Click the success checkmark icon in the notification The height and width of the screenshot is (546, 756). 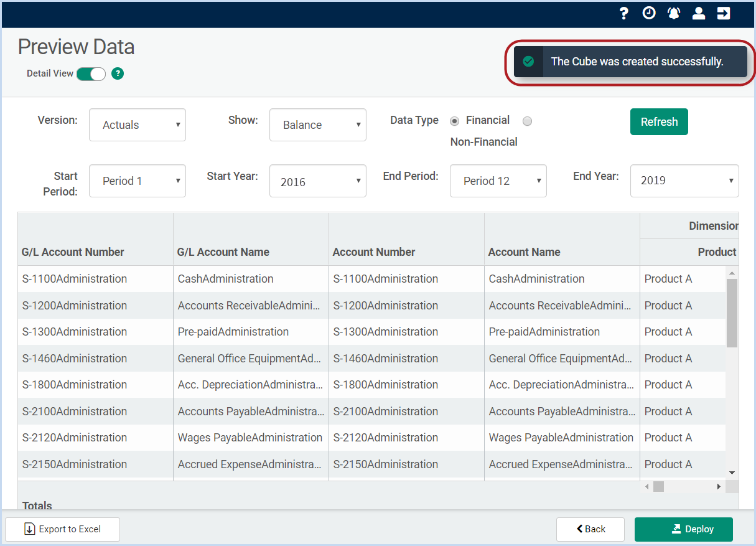528,62
